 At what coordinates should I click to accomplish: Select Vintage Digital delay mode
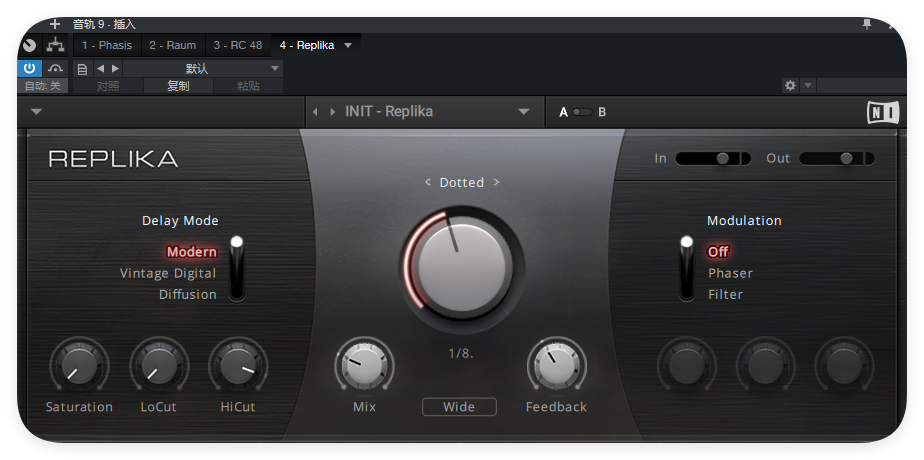[168, 273]
